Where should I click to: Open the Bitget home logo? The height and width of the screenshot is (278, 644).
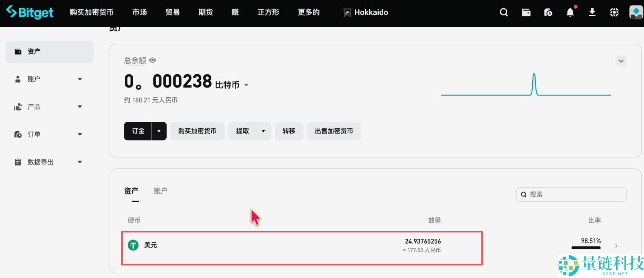[x=30, y=12]
